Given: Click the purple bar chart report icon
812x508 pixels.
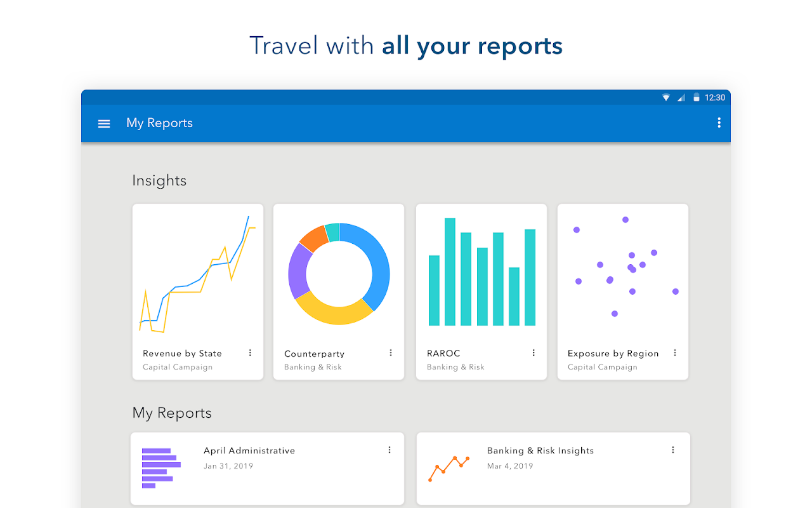Looking at the screenshot, I should click(x=161, y=468).
